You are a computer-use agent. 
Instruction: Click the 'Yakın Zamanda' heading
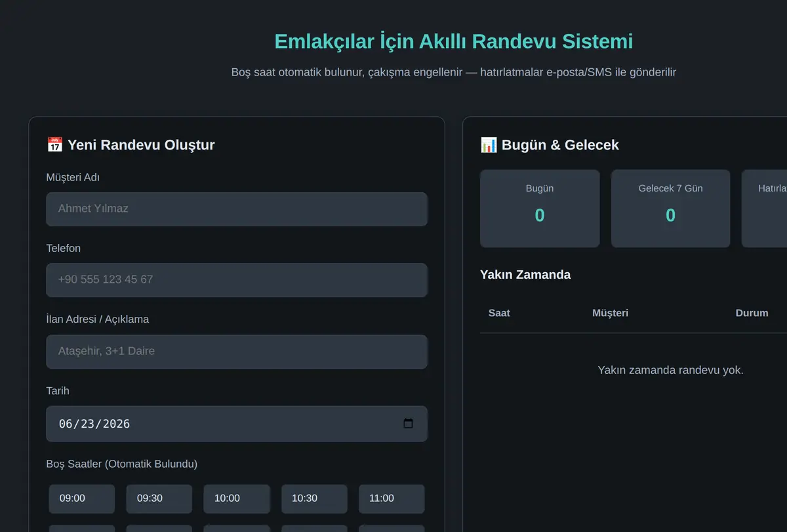click(x=525, y=275)
